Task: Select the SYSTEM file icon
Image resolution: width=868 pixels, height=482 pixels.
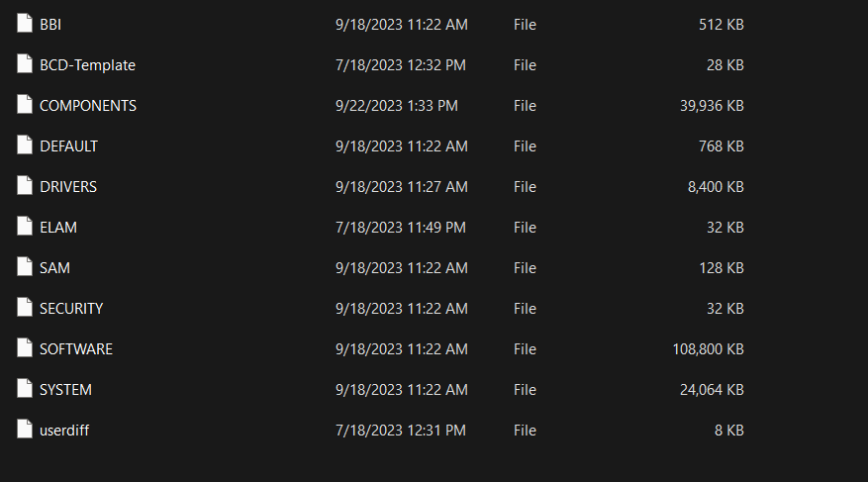Action: click(25, 389)
